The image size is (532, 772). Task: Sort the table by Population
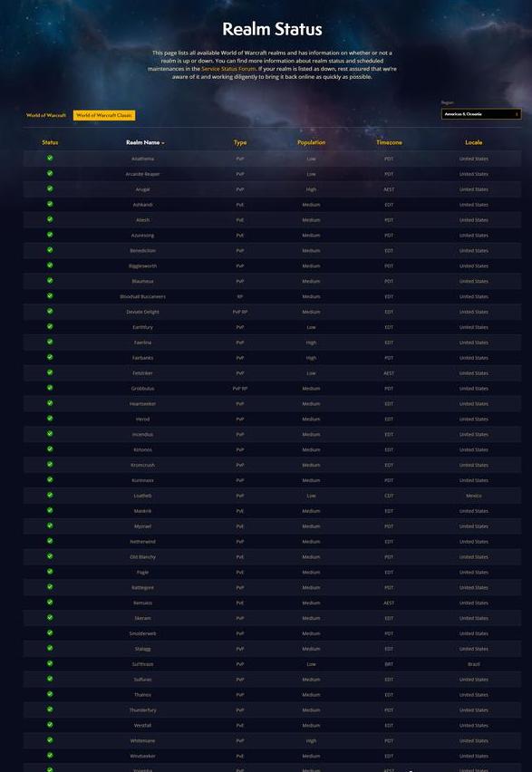312,142
